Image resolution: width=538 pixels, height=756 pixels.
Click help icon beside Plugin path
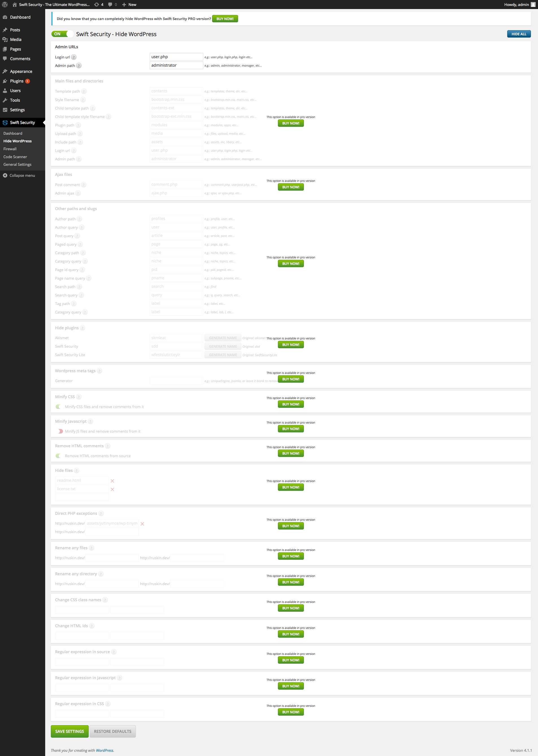coord(78,125)
